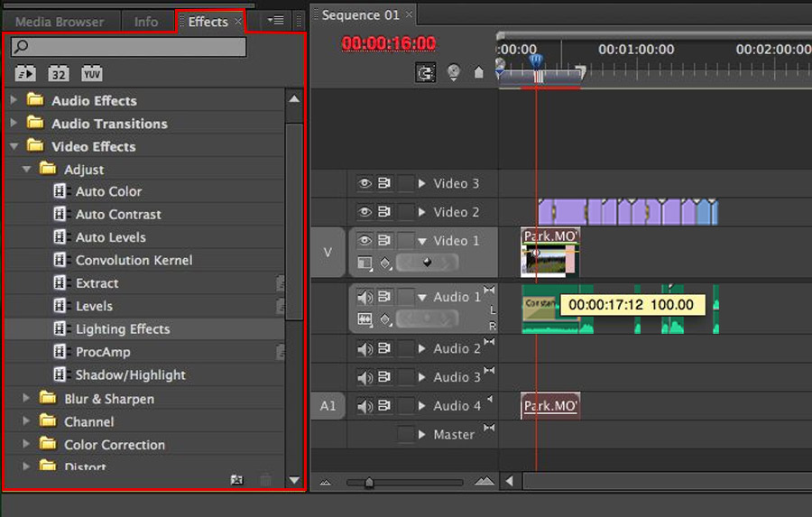Click the Set Encore Chapter Marker icon

(x=454, y=72)
